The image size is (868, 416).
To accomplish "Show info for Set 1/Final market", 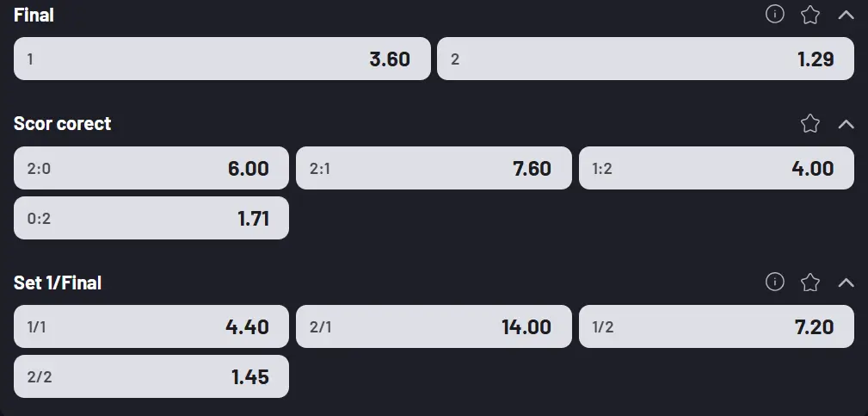I will point(775,282).
